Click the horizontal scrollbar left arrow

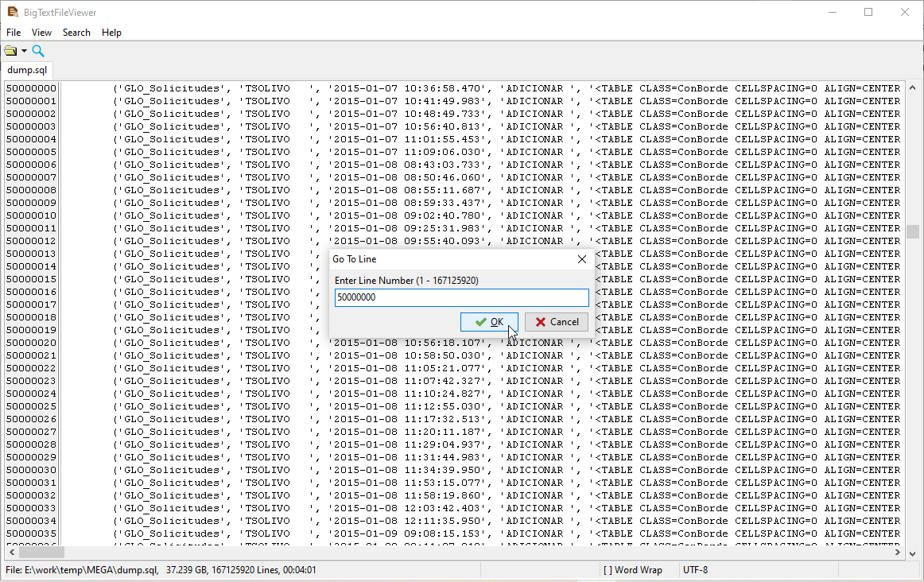click(12, 553)
